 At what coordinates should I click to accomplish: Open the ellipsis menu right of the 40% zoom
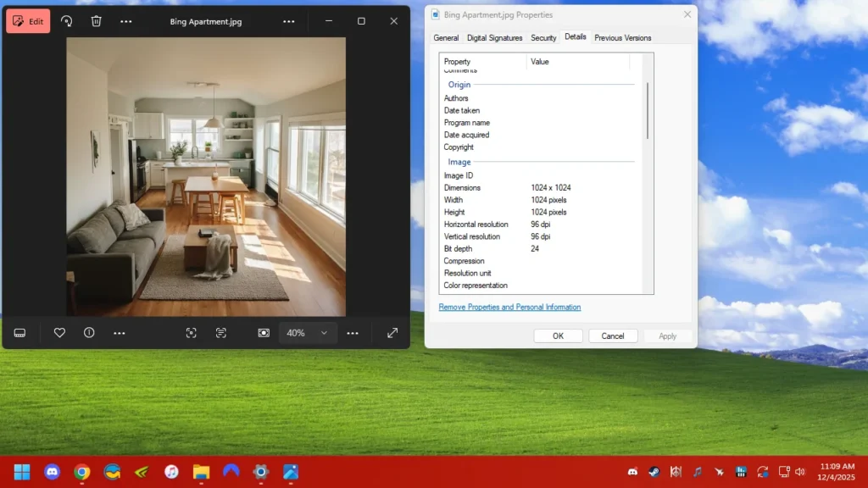[x=353, y=333]
